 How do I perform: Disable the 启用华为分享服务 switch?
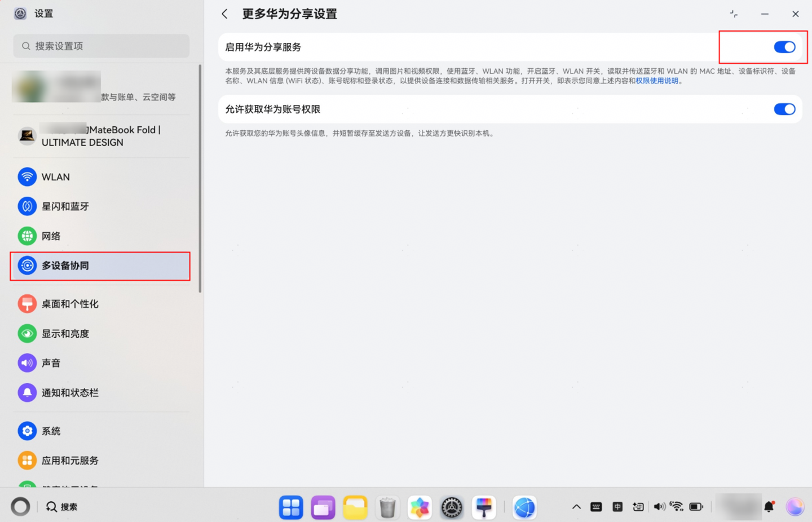[x=784, y=47]
